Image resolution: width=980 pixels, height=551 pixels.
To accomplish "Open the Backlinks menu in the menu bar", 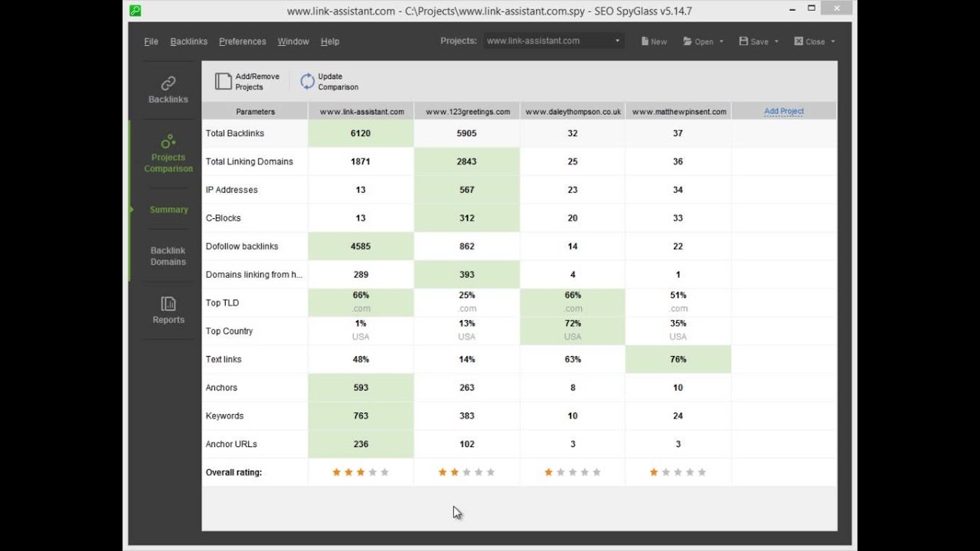I will [x=188, y=41].
